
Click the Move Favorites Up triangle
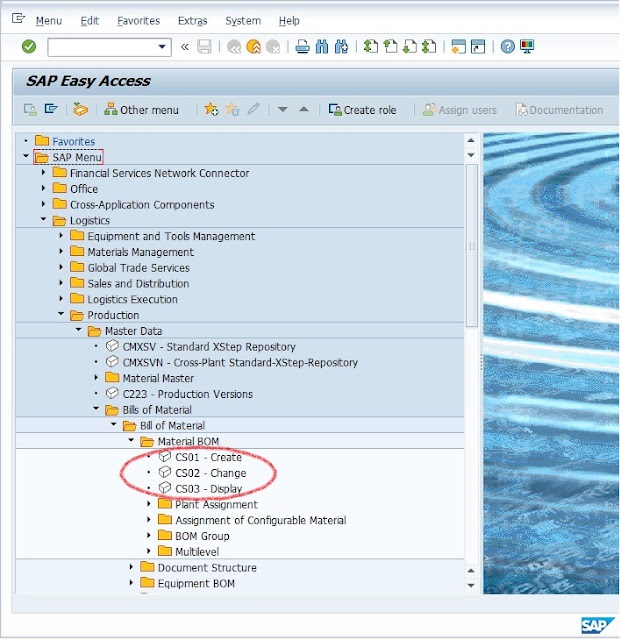point(304,109)
